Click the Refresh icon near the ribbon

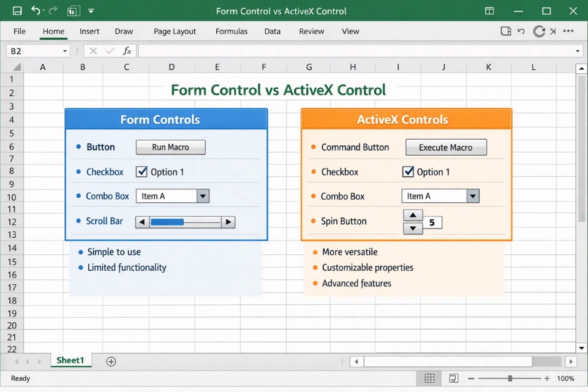[538, 31]
